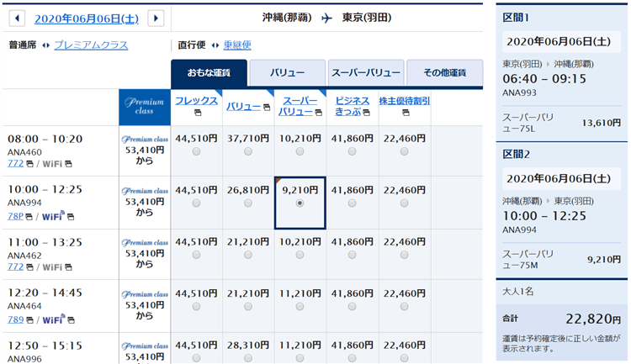
Task: Click popup icon under フレックス header
Action: [x=196, y=113]
